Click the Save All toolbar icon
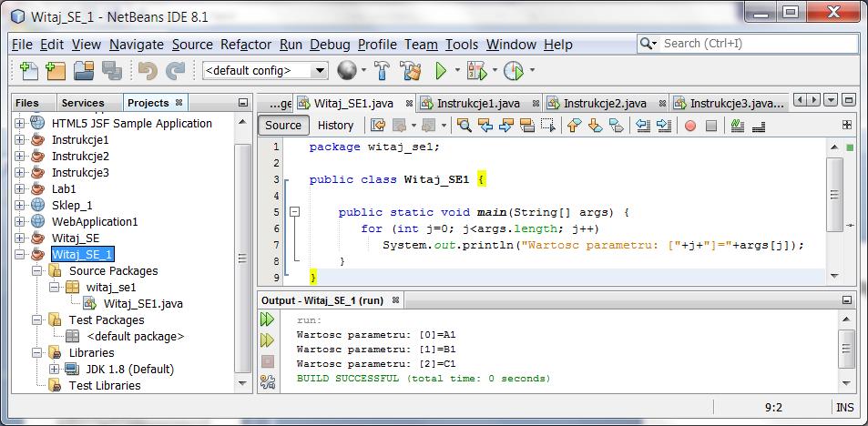Image resolution: width=868 pixels, height=426 pixels. point(112,70)
